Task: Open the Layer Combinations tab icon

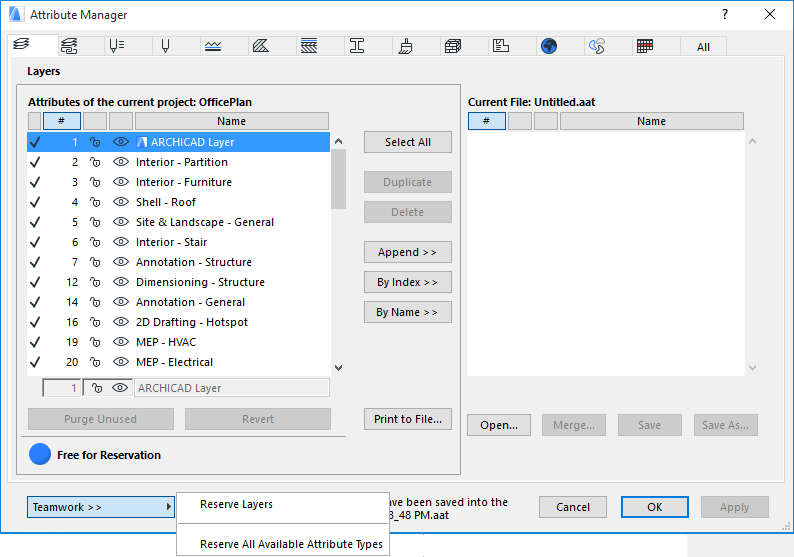Action: (x=69, y=46)
